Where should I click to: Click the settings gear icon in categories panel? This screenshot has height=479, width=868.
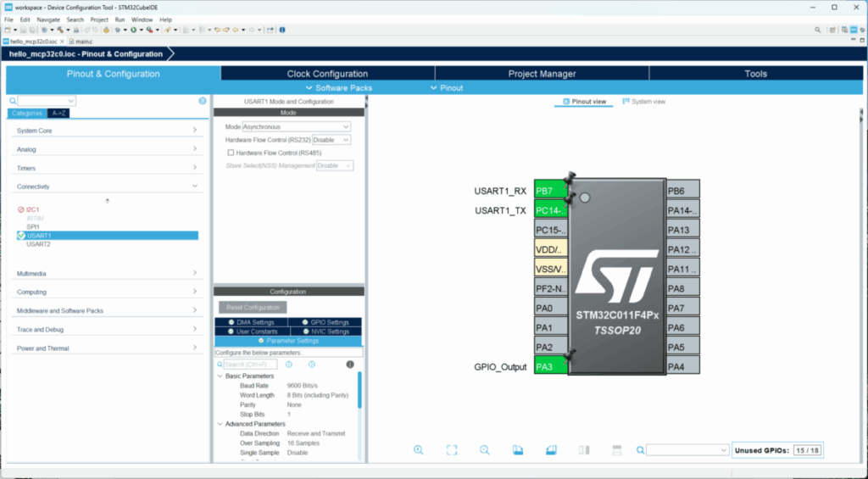(203, 101)
